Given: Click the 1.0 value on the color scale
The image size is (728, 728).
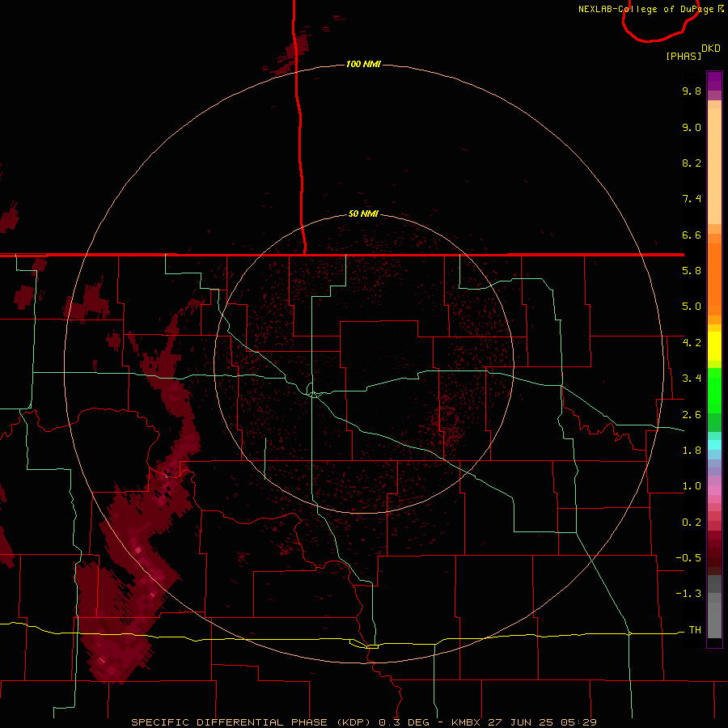Looking at the screenshot, I should 692,486.
